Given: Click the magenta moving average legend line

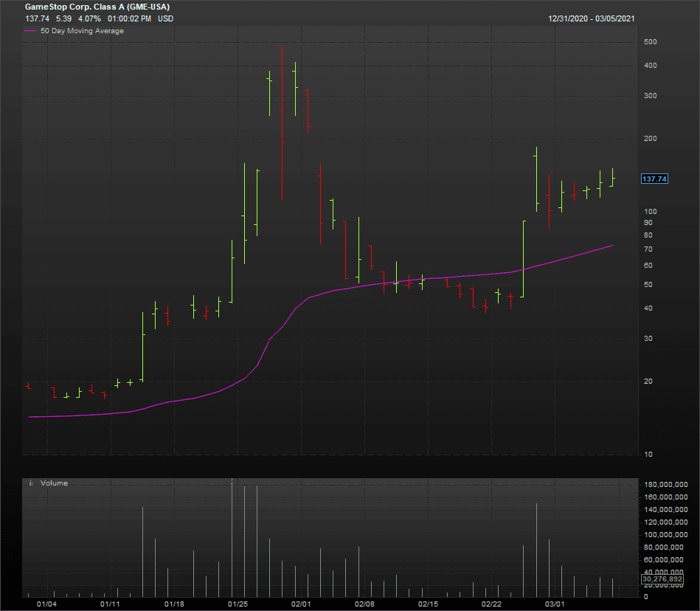Looking at the screenshot, I should pos(30,31).
